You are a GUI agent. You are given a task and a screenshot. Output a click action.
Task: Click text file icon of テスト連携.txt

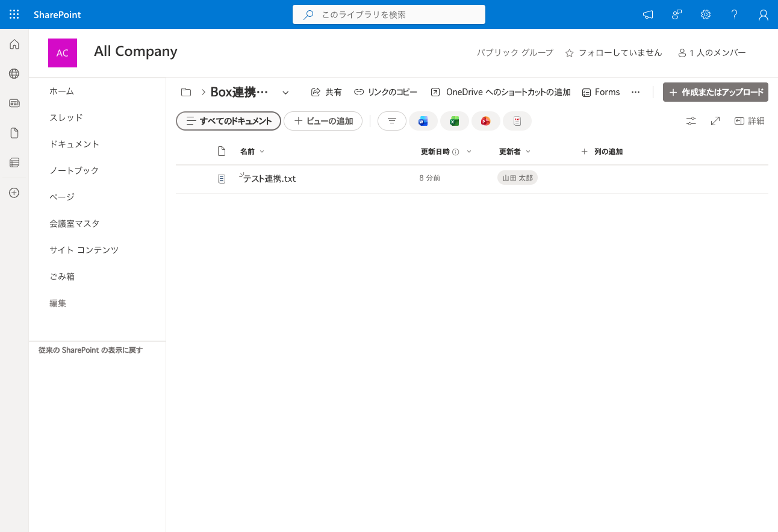point(222,179)
